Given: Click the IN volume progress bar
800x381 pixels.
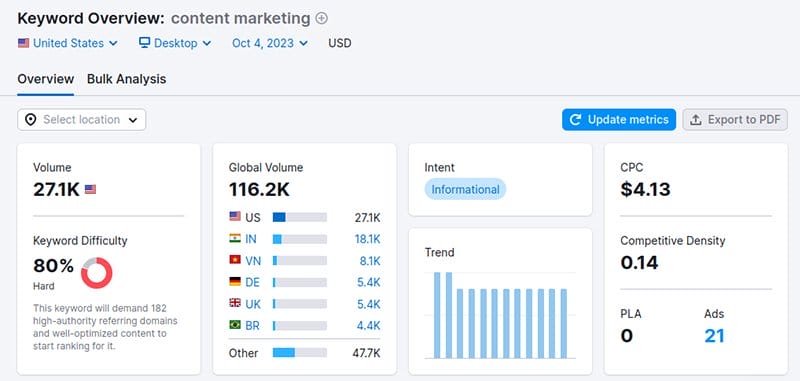Looking at the screenshot, I should [300, 239].
